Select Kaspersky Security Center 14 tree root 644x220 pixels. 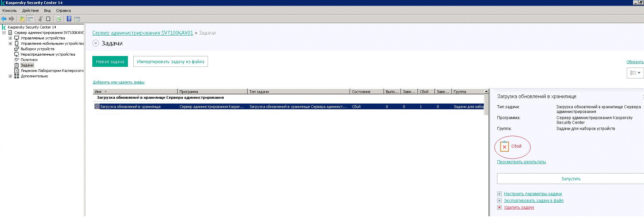pyautogui.click(x=32, y=27)
